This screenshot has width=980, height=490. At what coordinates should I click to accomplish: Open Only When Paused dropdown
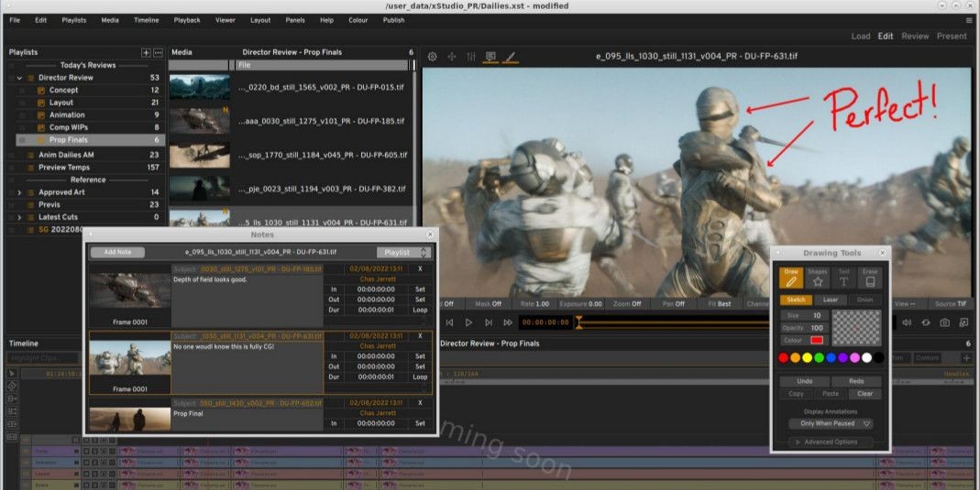[x=831, y=424]
